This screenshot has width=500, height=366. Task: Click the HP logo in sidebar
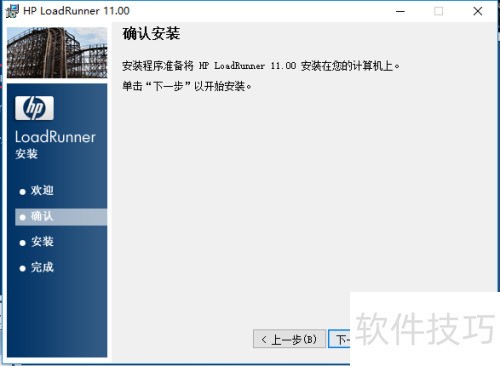(34, 108)
